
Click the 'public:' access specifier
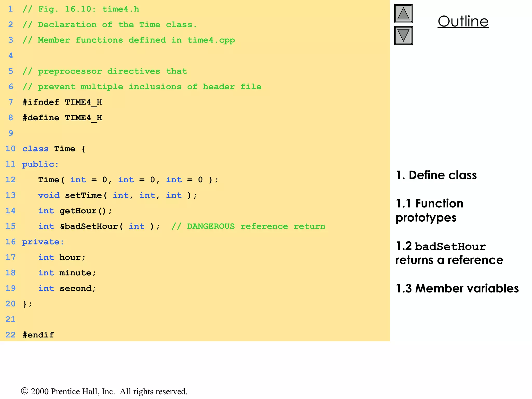40,164
